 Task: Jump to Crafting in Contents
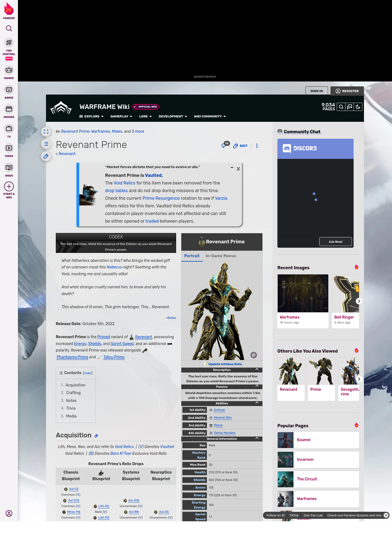[x=73, y=393]
